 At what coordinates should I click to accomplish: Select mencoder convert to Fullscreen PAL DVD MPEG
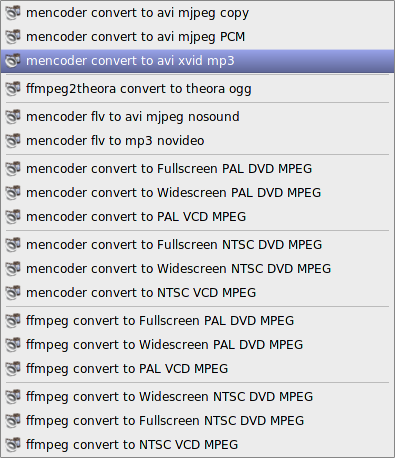pyautogui.click(x=197, y=169)
